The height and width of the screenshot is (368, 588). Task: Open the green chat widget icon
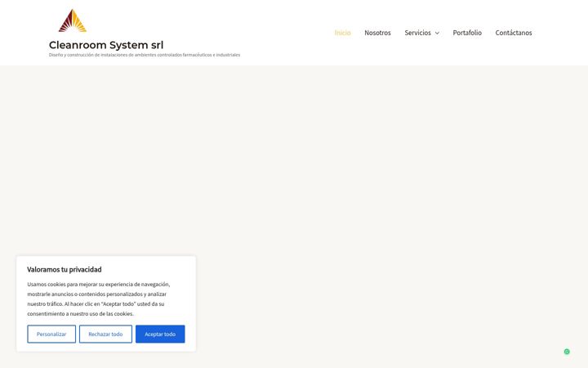tap(567, 352)
